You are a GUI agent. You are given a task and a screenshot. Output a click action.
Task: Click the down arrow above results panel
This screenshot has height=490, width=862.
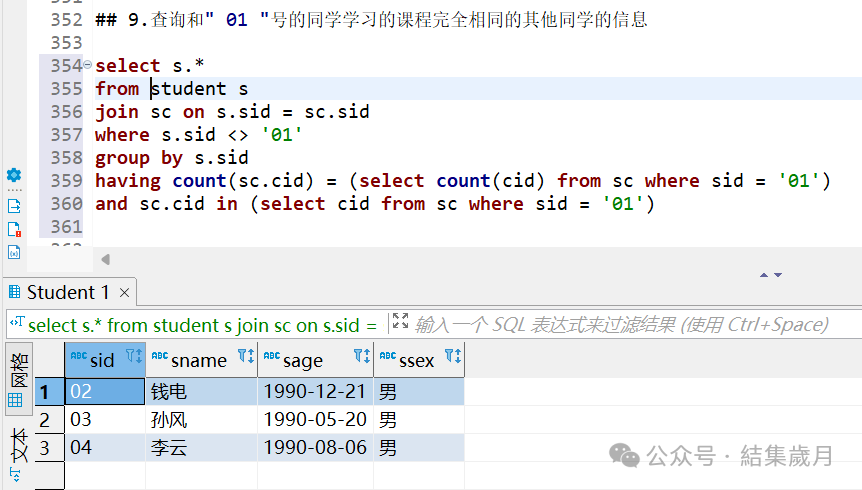coord(778,274)
